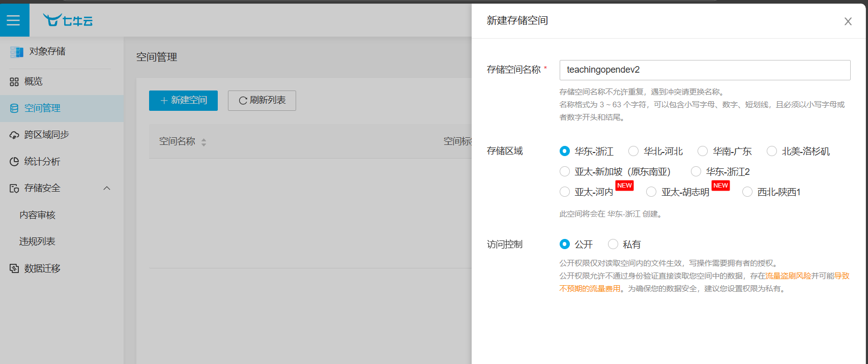The width and height of the screenshot is (868, 364).
Task: Open 跨区域同步 in sidebar
Action: (46, 135)
